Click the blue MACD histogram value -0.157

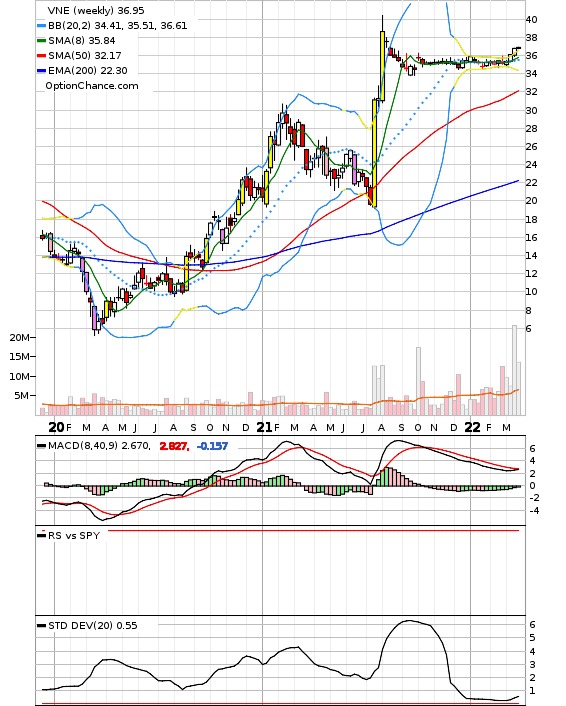click(x=212, y=446)
